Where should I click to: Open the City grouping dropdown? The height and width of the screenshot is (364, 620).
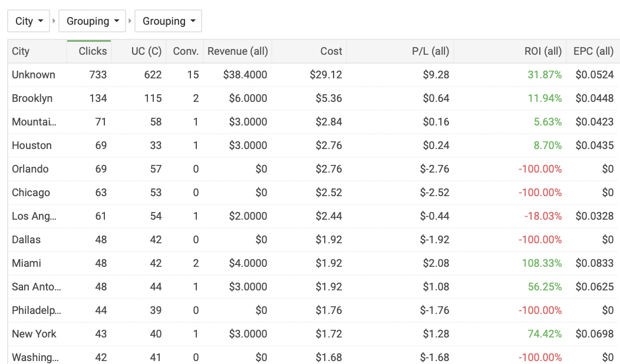pyautogui.click(x=28, y=21)
